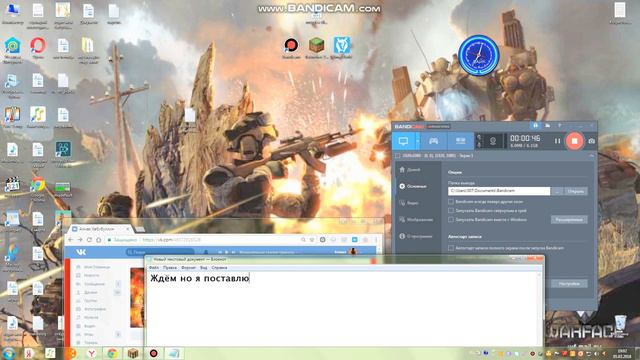This screenshot has height=360, width=640.
Task: Open the VK profile avatar menu
Action: pyautogui.click(x=353, y=252)
